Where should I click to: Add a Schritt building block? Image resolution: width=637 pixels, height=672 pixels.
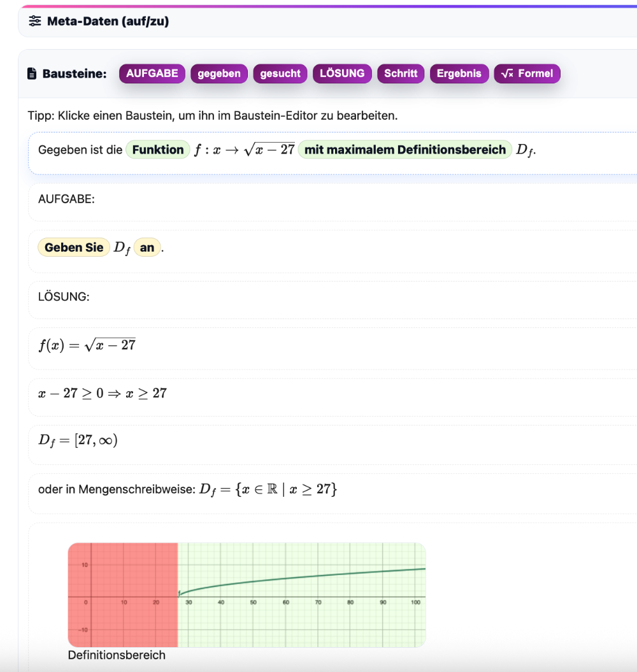point(401,73)
